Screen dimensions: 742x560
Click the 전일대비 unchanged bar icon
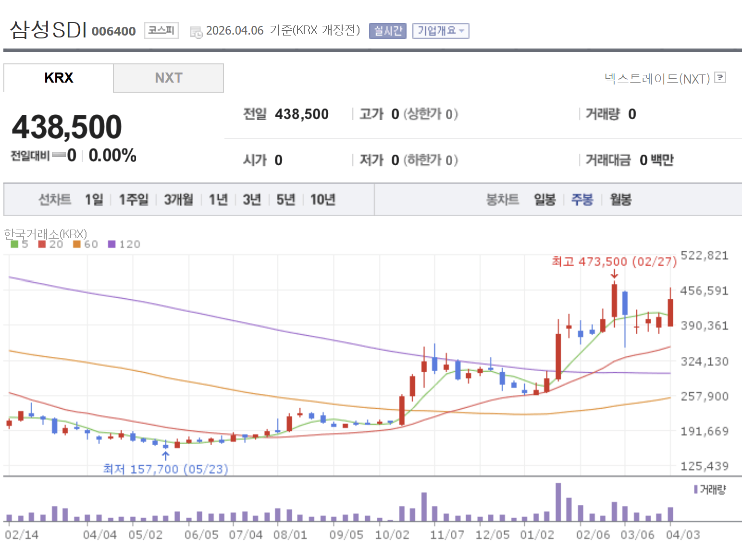pyautogui.click(x=59, y=155)
